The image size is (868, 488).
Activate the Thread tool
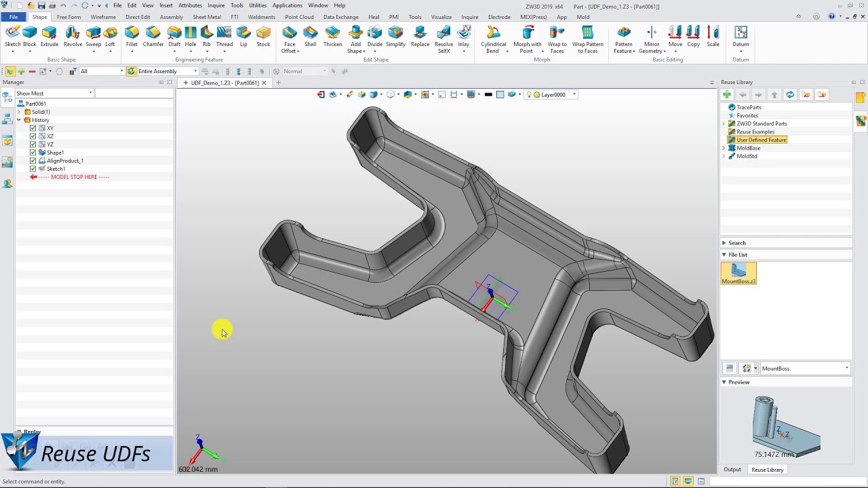224,37
